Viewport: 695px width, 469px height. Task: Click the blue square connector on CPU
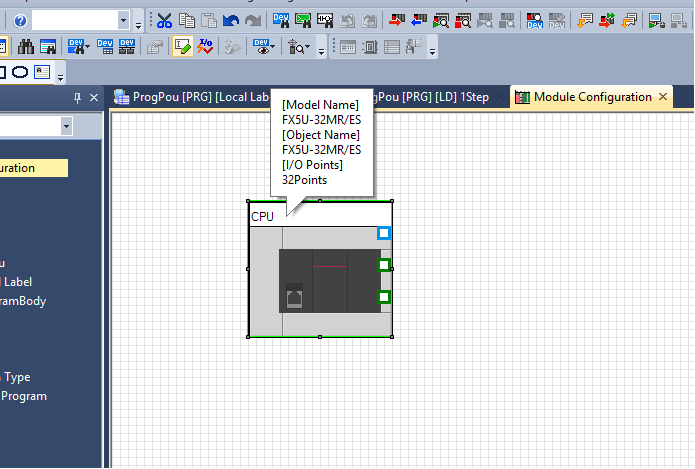(384, 233)
